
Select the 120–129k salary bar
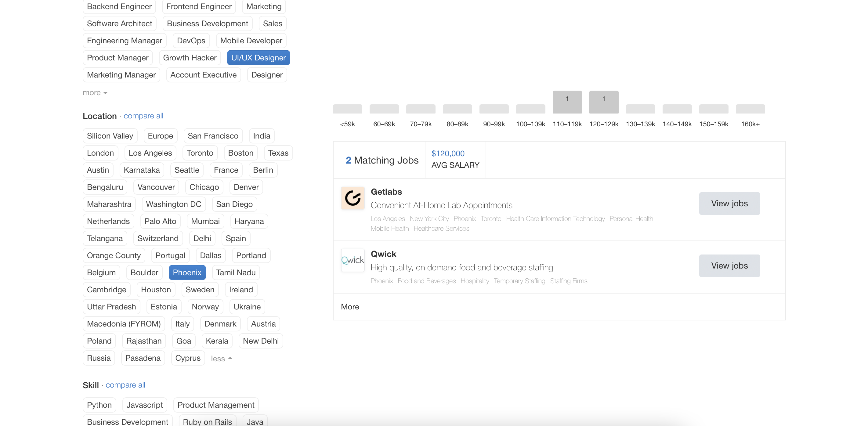(x=603, y=102)
